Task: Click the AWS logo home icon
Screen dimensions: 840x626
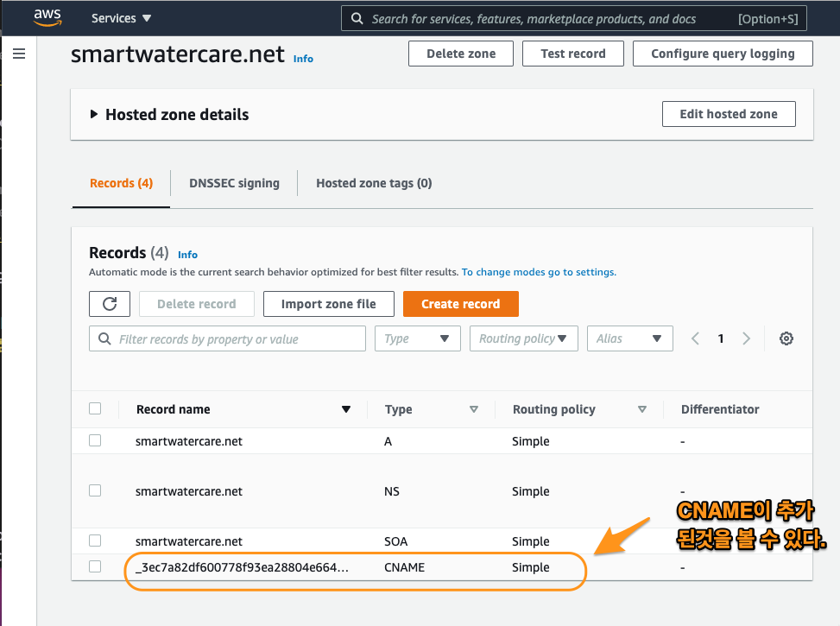Action: [x=47, y=17]
